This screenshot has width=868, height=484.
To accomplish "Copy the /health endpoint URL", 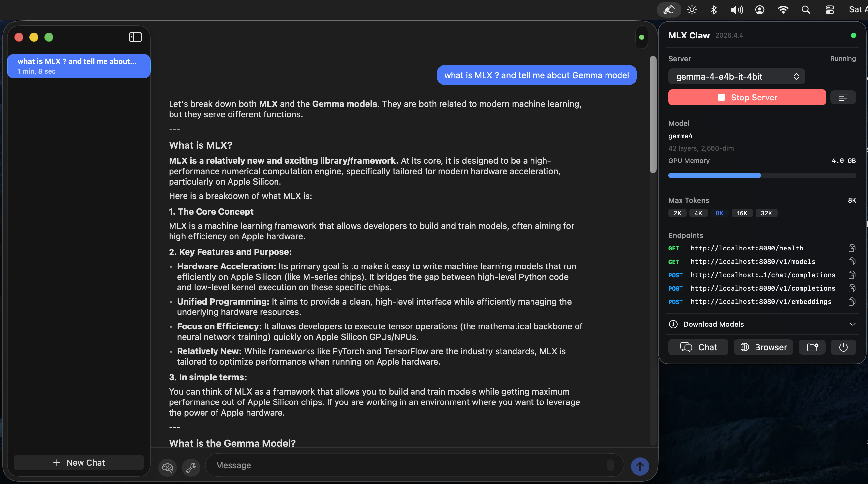I will pos(852,248).
